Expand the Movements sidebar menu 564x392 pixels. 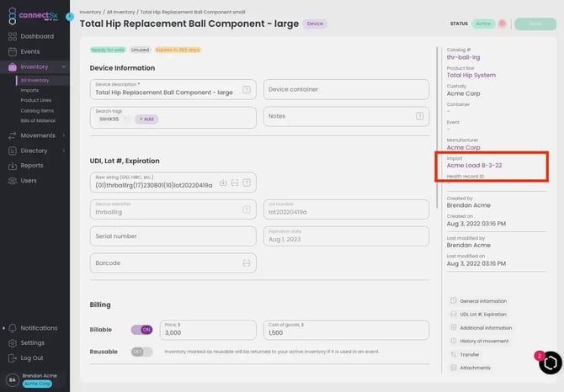coord(64,135)
